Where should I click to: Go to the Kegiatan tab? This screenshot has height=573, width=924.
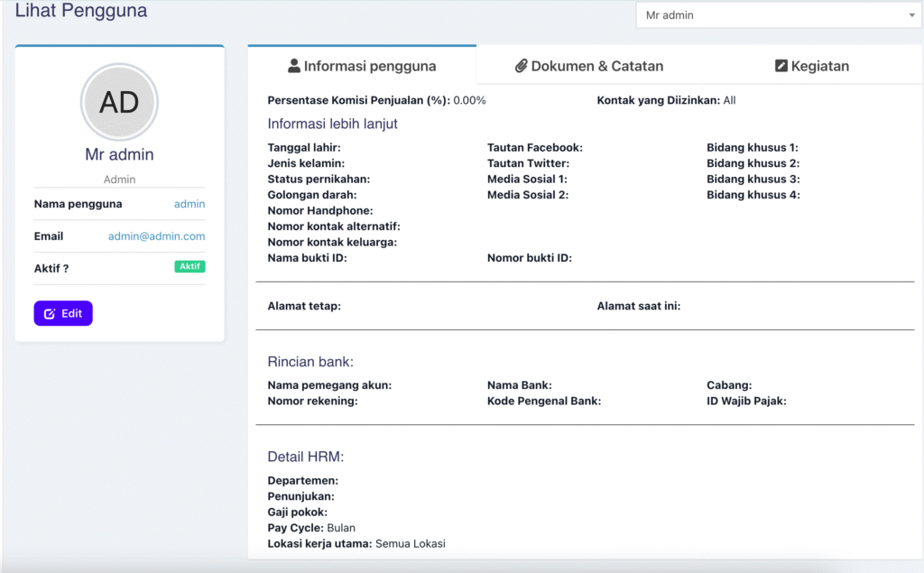812,66
